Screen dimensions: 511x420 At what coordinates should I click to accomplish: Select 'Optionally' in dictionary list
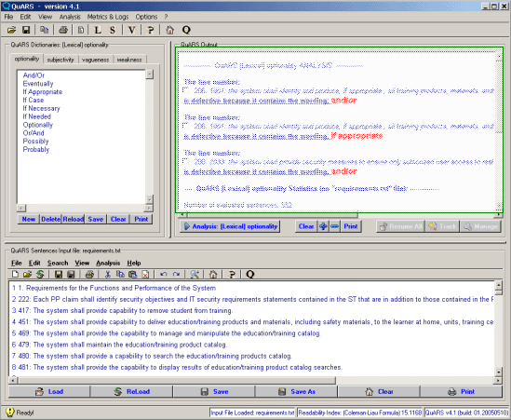[x=38, y=125]
